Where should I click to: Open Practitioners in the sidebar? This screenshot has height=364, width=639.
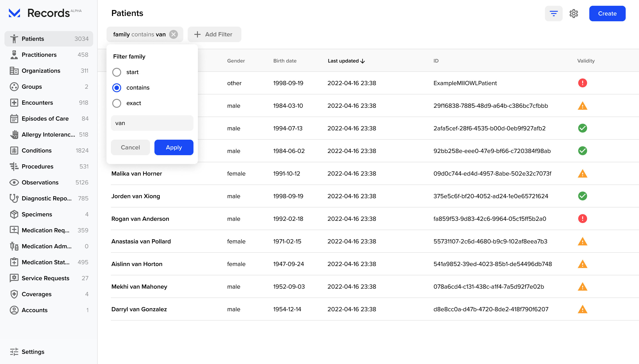click(x=49, y=55)
